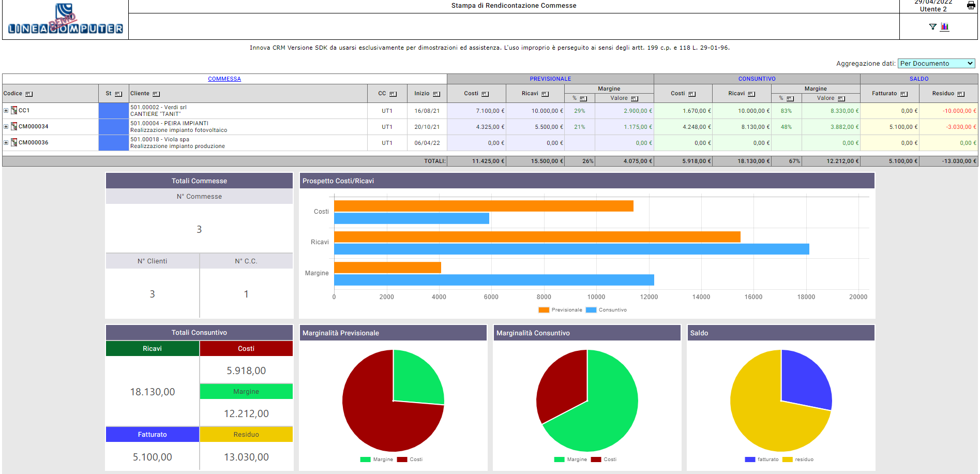980x474 pixels.
Task: Click the blue Fatturato tile
Action: [152, 434]
